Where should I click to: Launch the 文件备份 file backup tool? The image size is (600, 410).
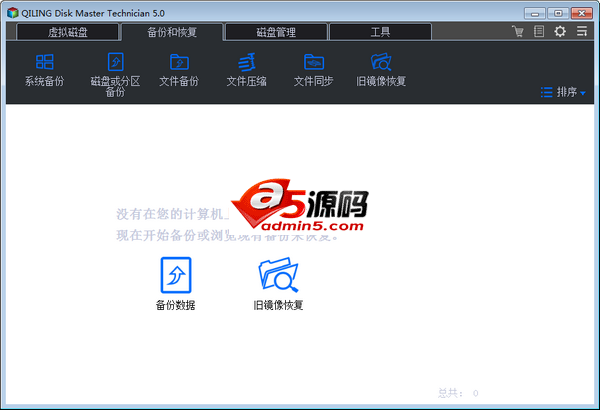click(x=179, y=70)
